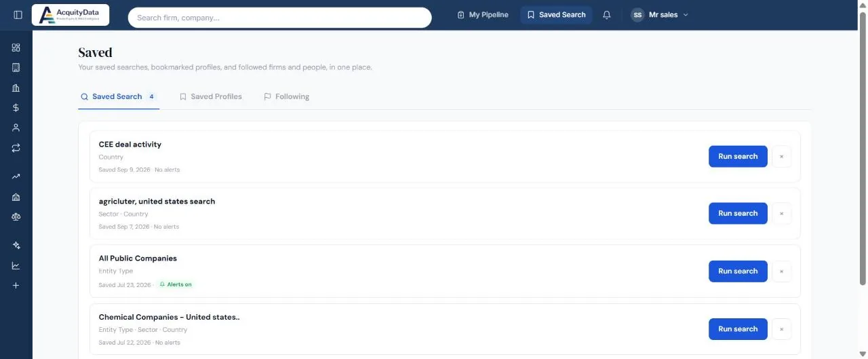Click the search firm, company input field
The height and width of the screenshot is (359, 868).
[279, 18]
